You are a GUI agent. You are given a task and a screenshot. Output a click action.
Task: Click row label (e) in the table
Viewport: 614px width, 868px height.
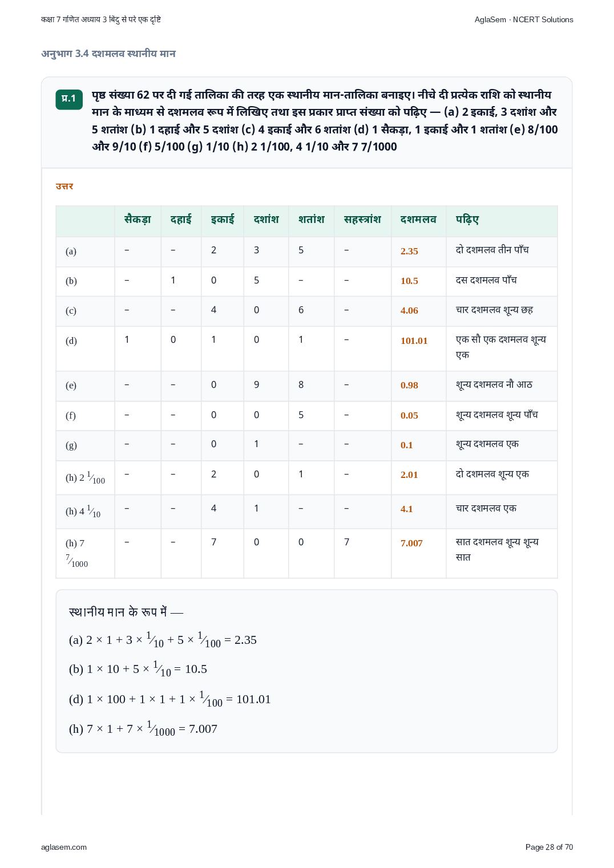pos(71,386)
